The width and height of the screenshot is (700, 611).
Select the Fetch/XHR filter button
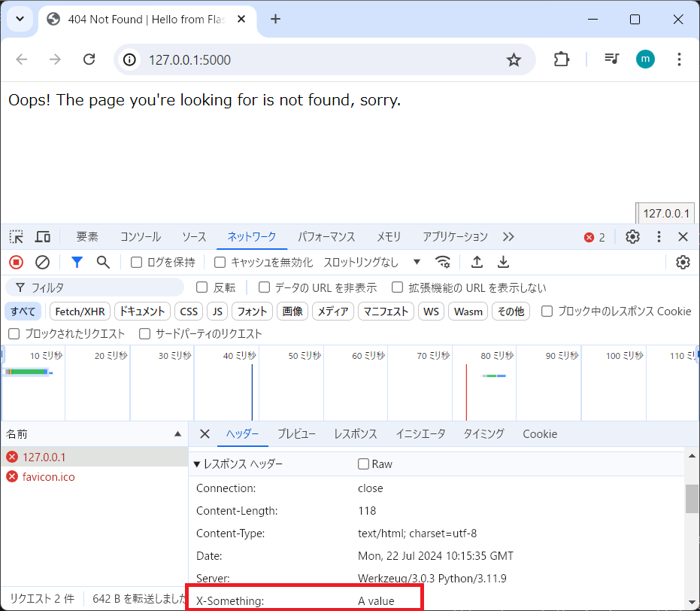click(x=80, y=312)
